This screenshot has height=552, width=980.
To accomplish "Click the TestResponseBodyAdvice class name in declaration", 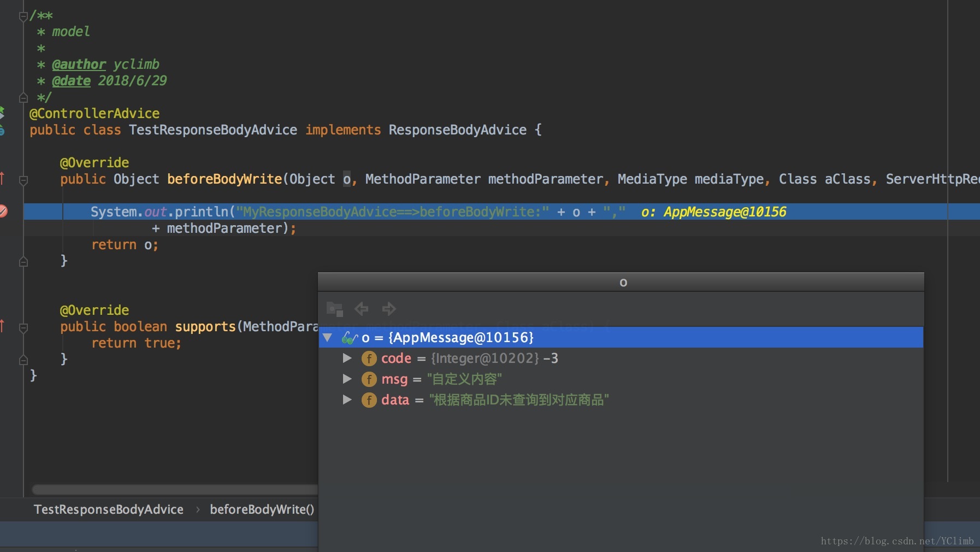I will (213, 130).
